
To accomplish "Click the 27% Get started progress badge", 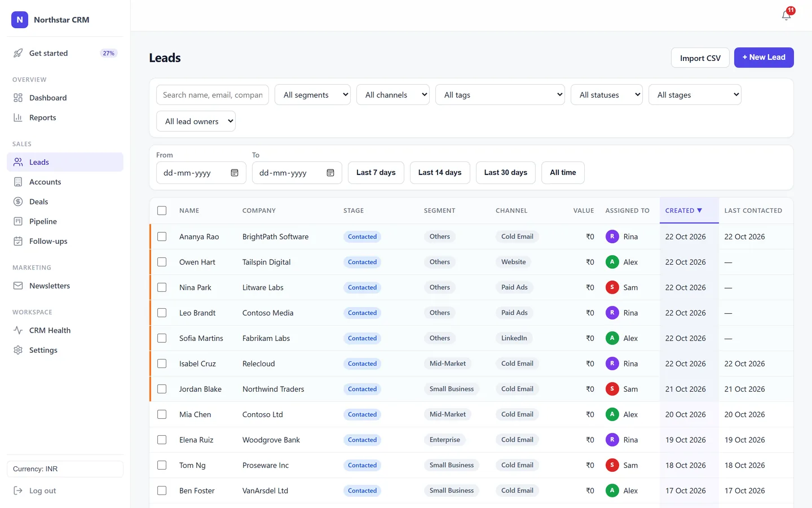I will 108,53.
